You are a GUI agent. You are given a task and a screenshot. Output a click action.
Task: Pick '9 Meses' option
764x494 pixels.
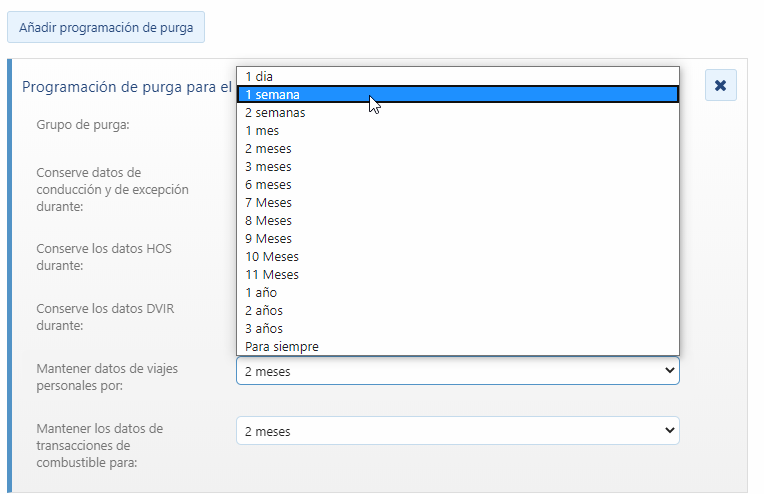click(458, 239)
